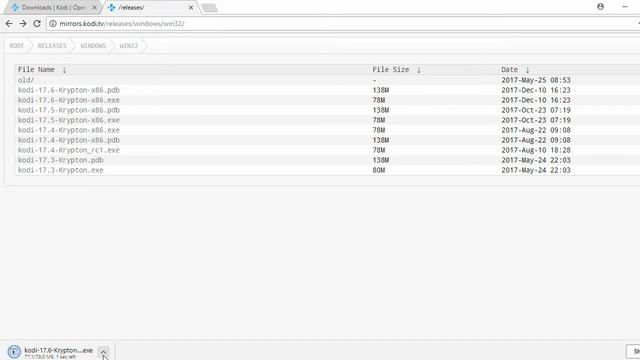Go forward to the next page
This screenshot has height=360, width=640.
click(23, 24)
